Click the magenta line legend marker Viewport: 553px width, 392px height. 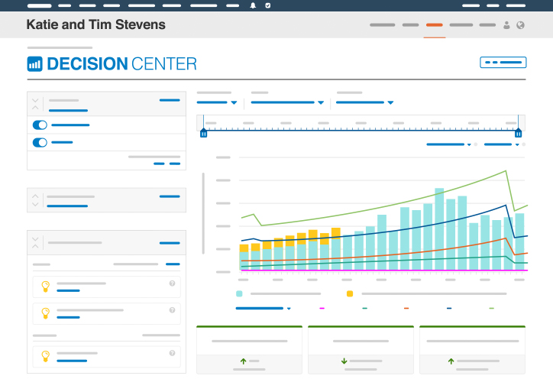pos(322,309)
